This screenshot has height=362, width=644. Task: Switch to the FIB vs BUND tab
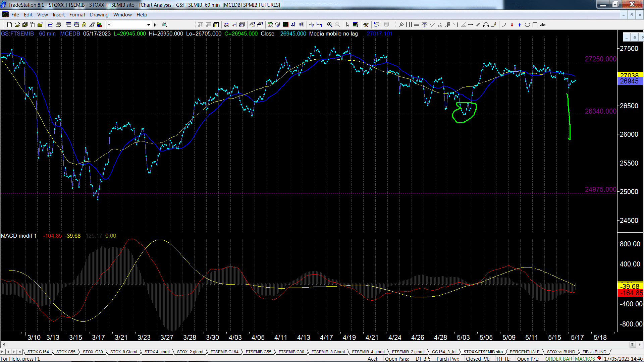tap(594, 352)
